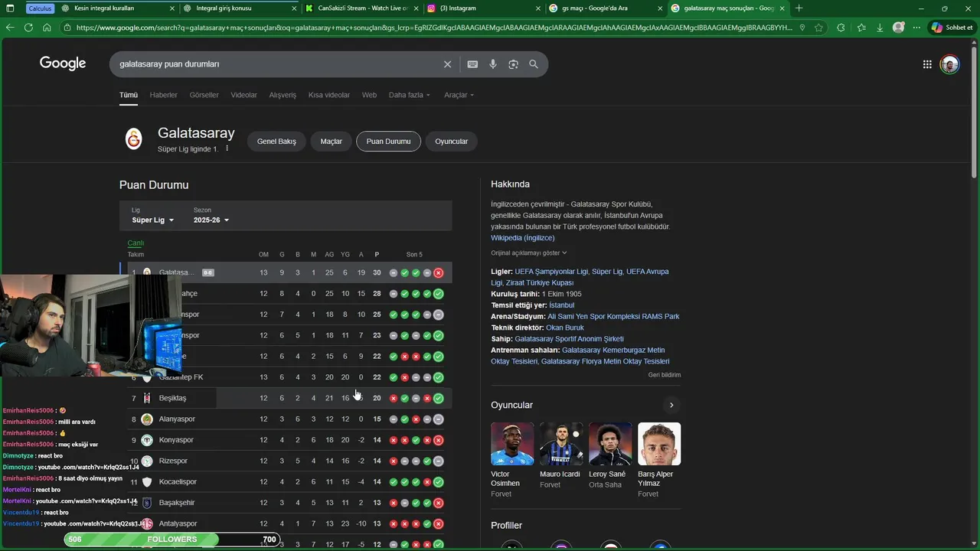Image resolution: width=980 pixels, height=551 pixels.
Task: Go back with the browser back arrow
Action: click(x=10, y=28)
